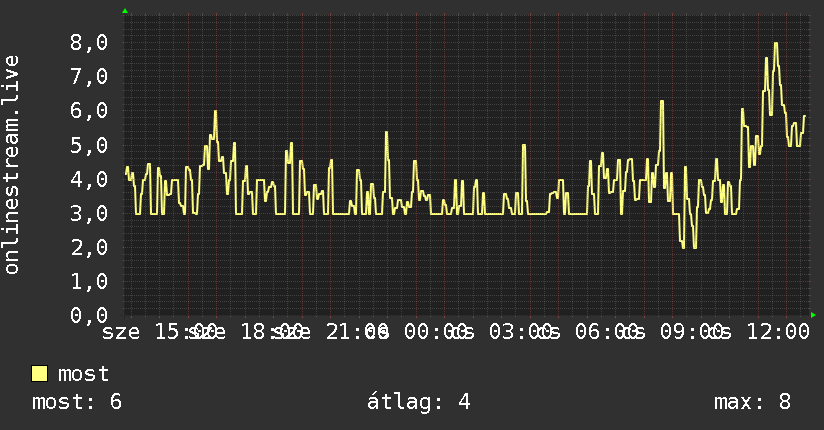Viewport: 824px width, 430px height.
Task: Click the green arrow ending the x-axis
Action: point(813,315)
